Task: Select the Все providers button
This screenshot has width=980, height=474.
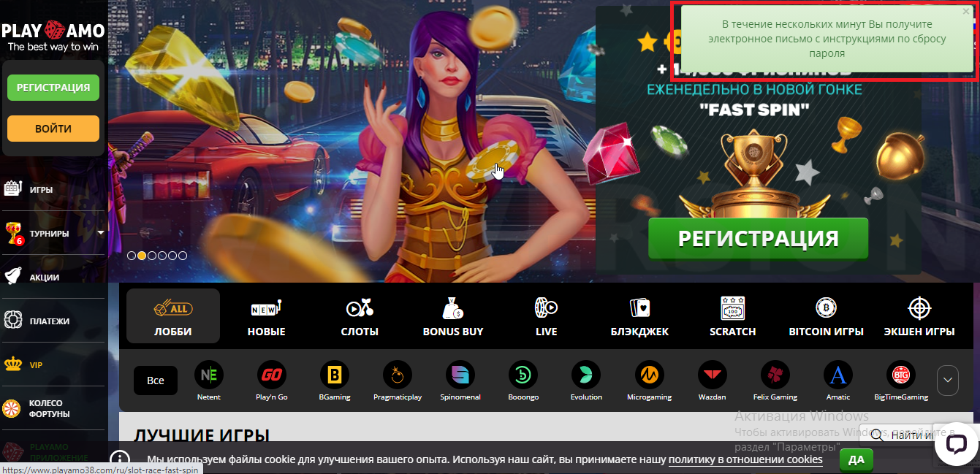Action: [x=156, y=381]
